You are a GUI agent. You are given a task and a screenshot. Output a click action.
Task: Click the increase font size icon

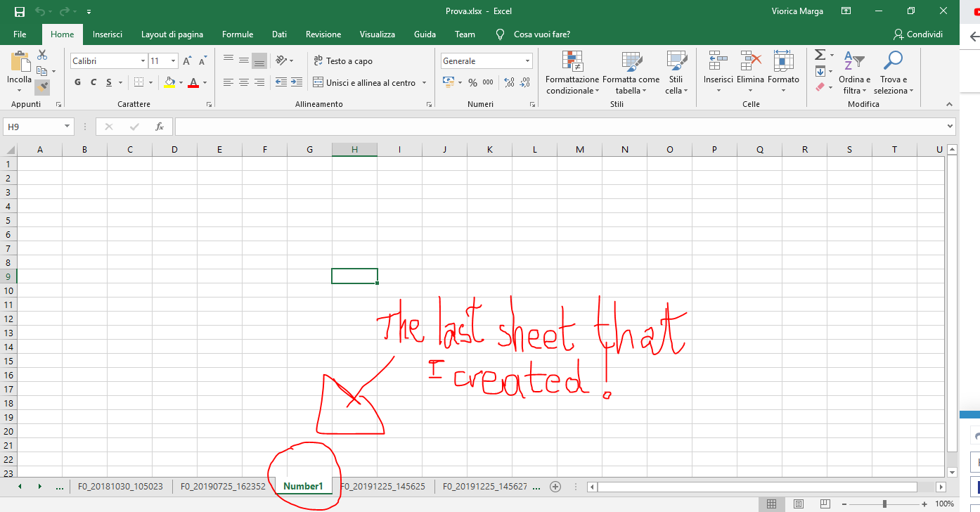[x=187, y=61]
